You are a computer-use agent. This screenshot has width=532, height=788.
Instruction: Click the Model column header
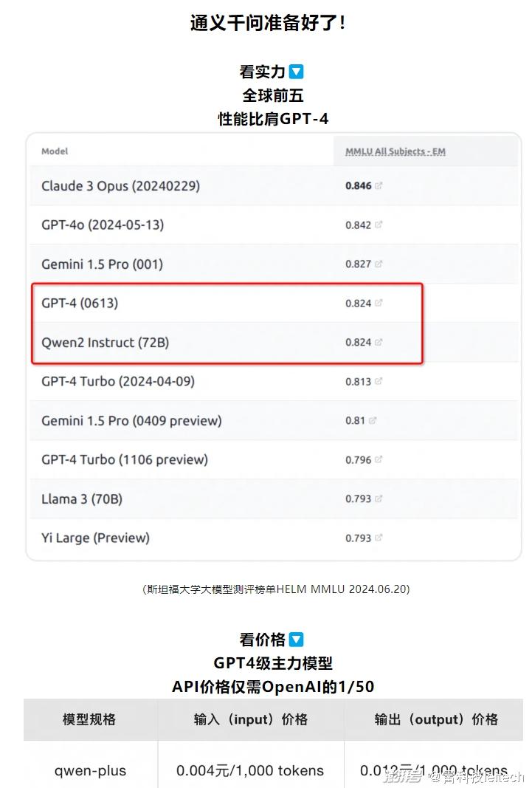tap(55, 151)
